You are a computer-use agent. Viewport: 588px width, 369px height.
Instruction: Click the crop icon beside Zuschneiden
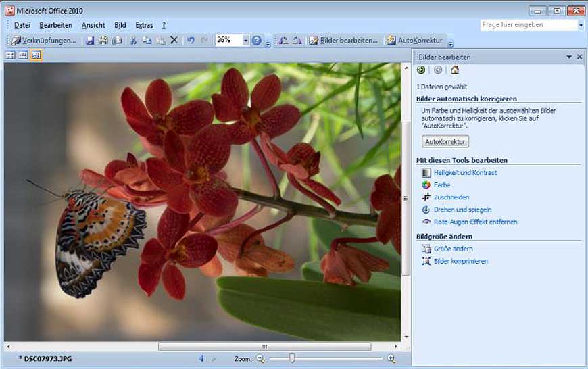[426, 197]
